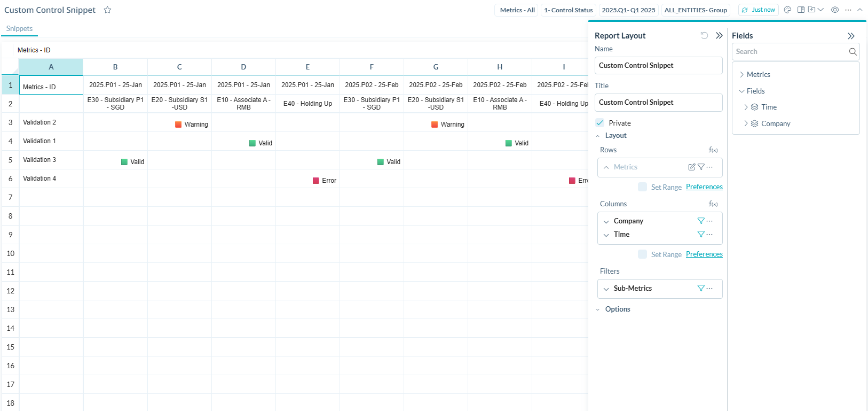Click the Just now refresh button
The width and height of the screenshot is (868, 411).
coord(758,10)
